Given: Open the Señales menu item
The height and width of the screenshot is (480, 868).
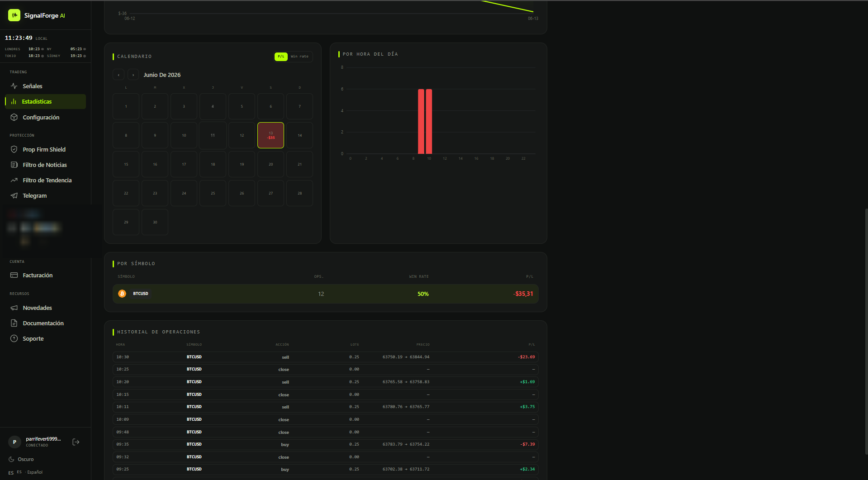Looking at the screenshot, I should point(45,86).
